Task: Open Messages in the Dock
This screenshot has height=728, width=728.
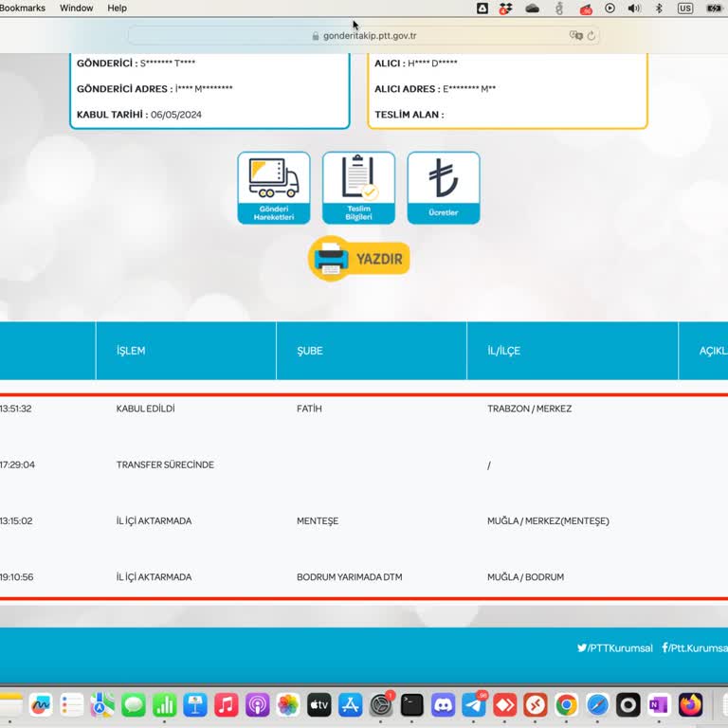Action: pos(134,705)
